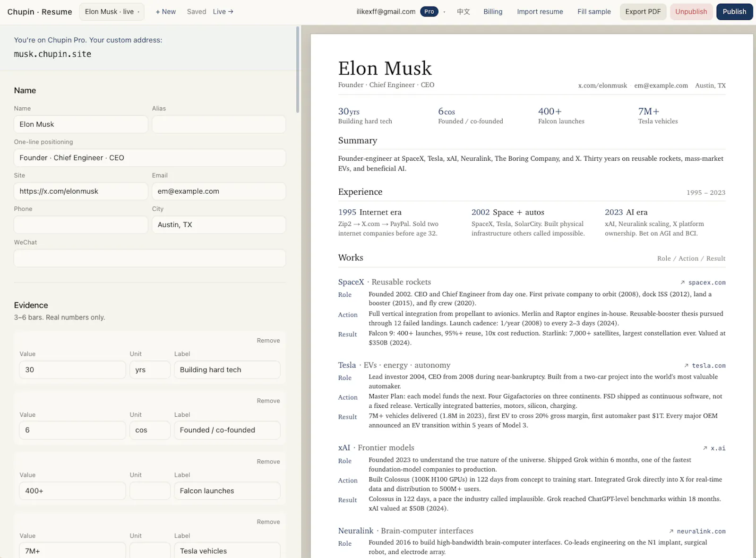Edit the Value field containing 400+

(73, 491)
